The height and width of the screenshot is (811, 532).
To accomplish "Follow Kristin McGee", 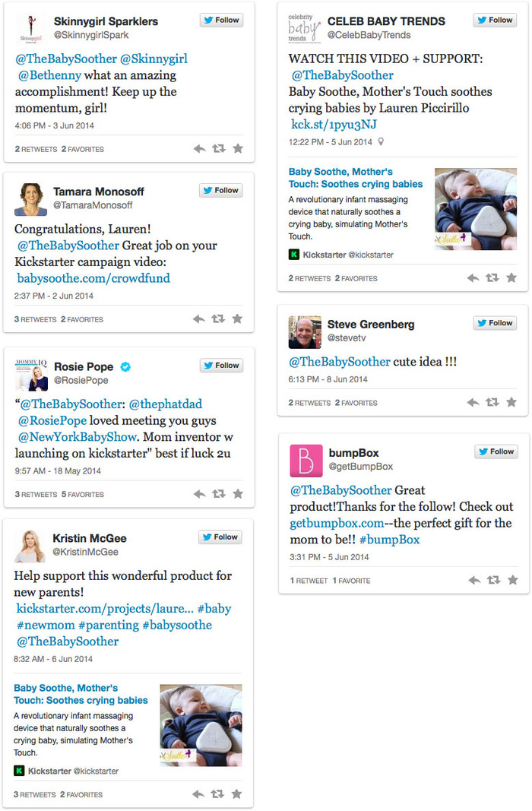I will (x=220, y=537).
